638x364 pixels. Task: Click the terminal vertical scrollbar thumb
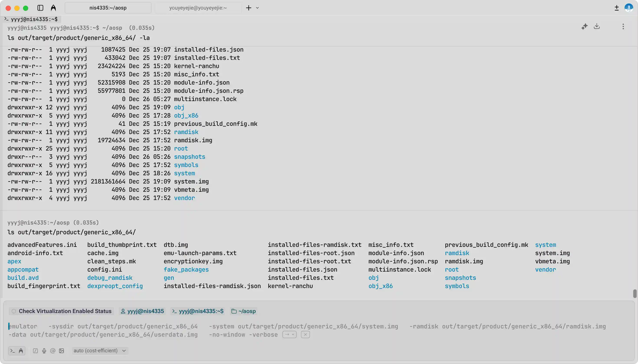click(635, 293)
